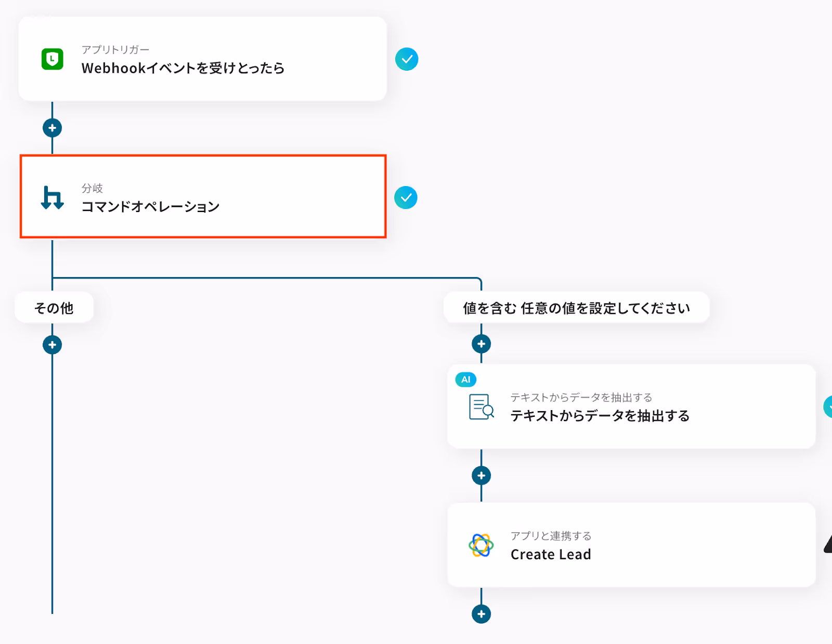Click the colorful app icon beside Create Lead
832x644 pixels.
481,545
